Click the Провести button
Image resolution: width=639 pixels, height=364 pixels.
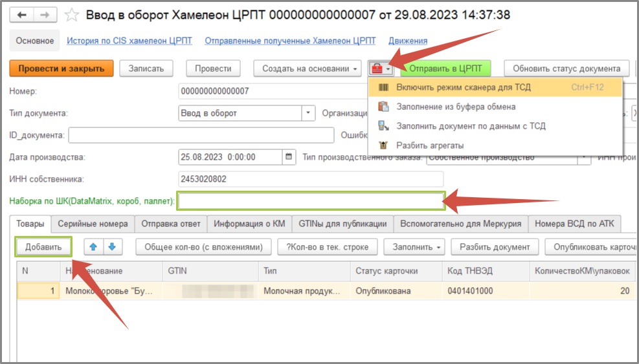point(213,69)
